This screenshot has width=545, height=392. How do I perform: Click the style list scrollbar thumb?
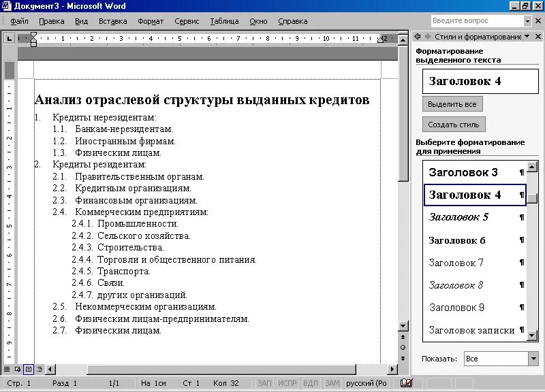click(x=532, y=198)
